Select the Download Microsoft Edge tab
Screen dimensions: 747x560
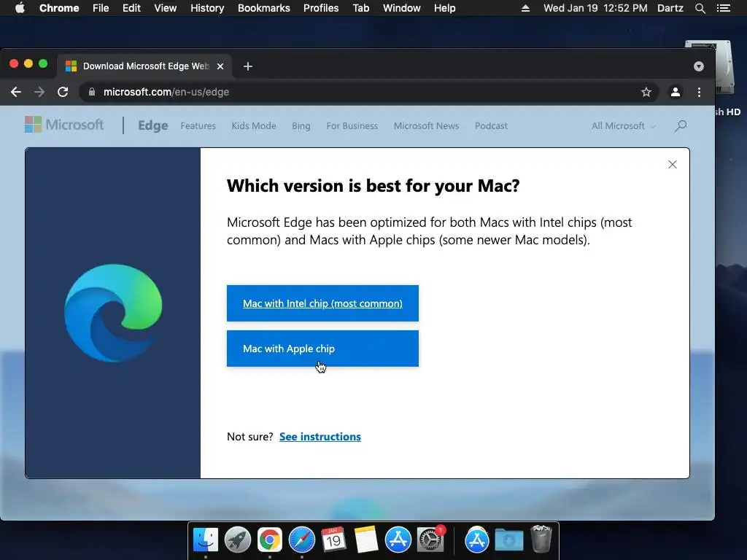pyautogui.click(x=144, y=66)
